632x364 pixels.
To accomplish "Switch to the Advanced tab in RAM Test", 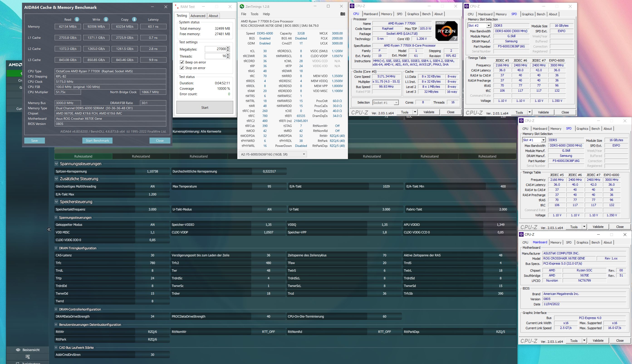I will (198, 16).
